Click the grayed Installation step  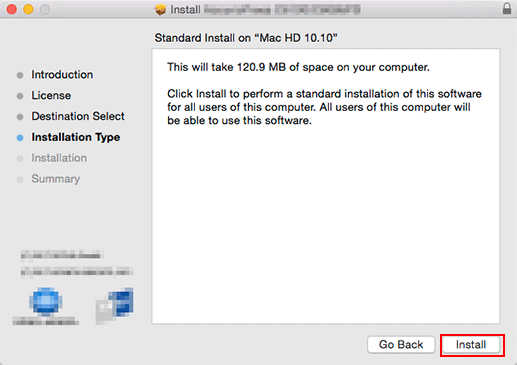(x=59, y=158)
